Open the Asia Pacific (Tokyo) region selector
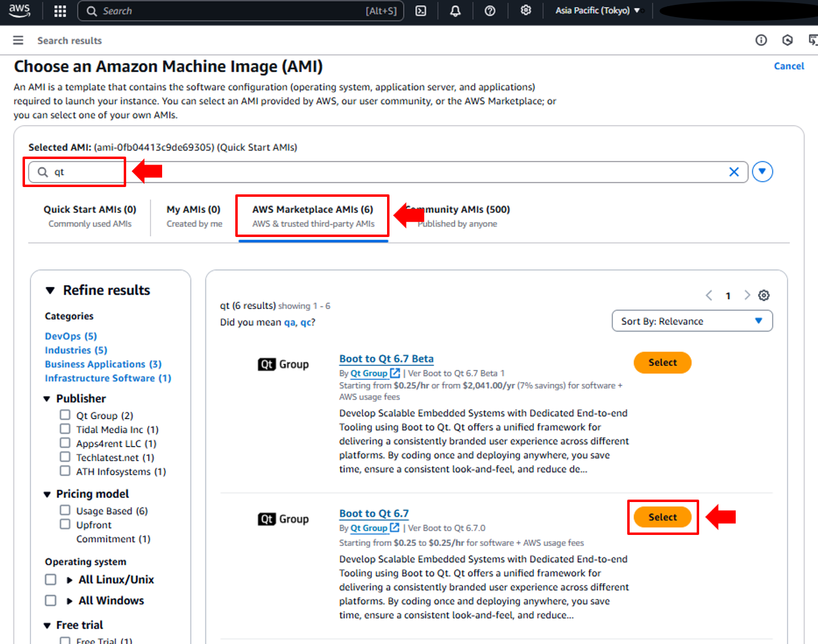 pos(597,10)
